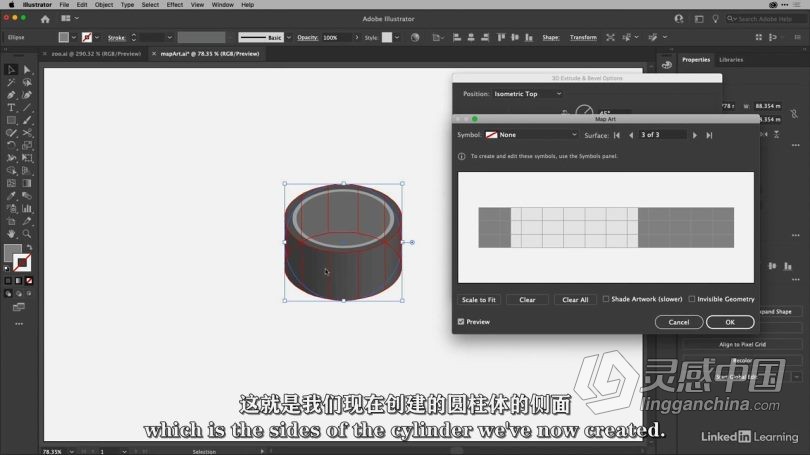Open the Window menu
Screen dimensions: 810x455
tap(223, 5)
